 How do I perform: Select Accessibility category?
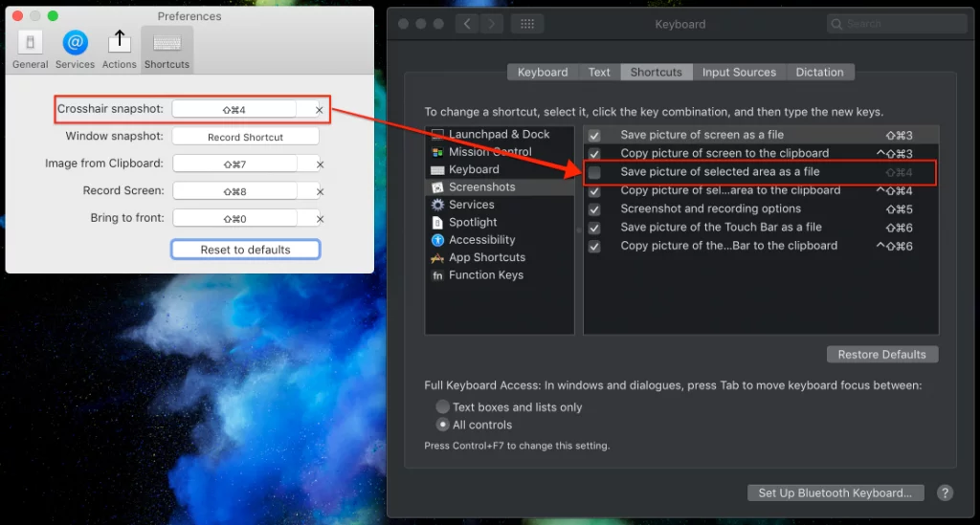pos(500,240)
